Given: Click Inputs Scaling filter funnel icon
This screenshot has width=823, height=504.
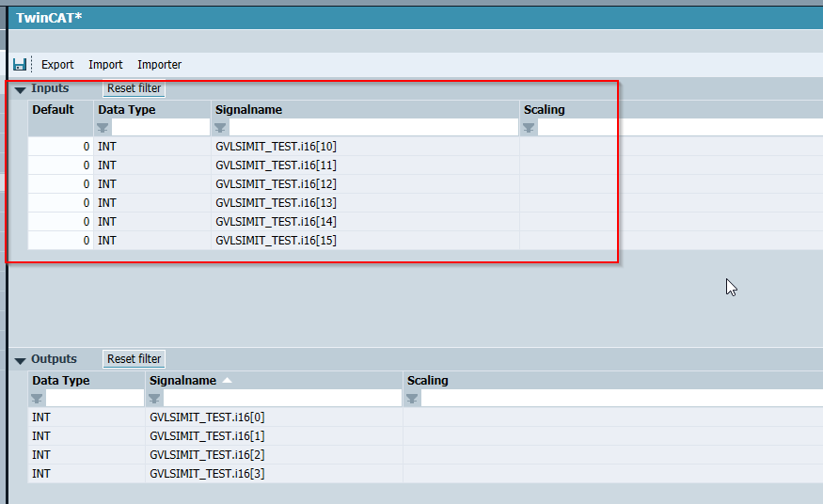Looking at the screenshot, I should pos(529,128).
